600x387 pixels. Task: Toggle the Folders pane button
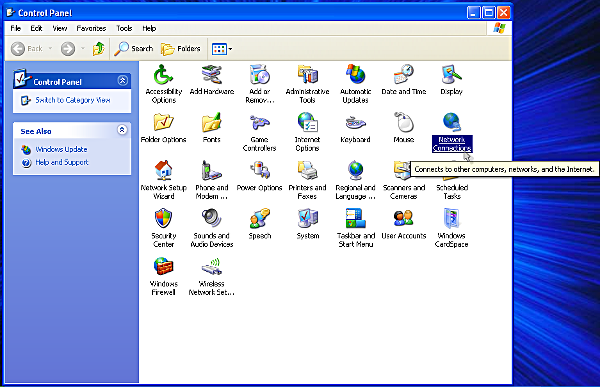pyautogui.click(x=181, y=49)
